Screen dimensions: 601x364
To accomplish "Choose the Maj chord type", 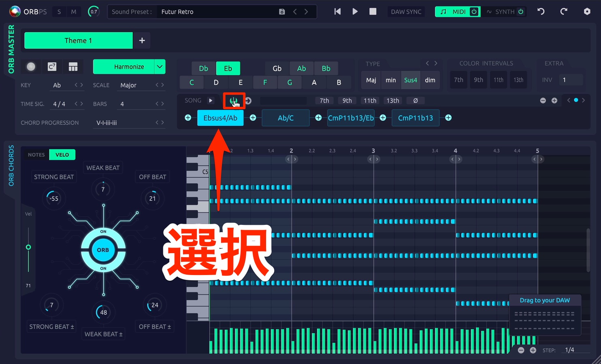I will 371,80.
